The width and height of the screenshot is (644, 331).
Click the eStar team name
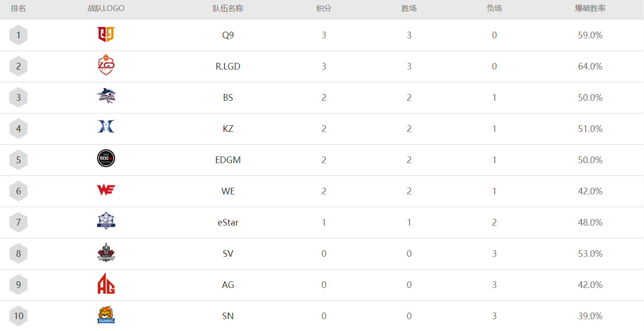click(228, 222)
